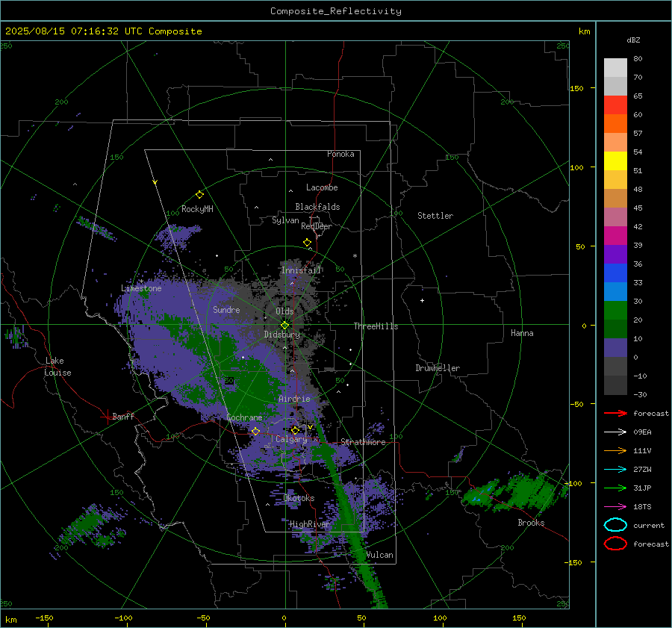Click the Calgary city label
The height and width of the screenshot is (628, 672).
point(291,439)
